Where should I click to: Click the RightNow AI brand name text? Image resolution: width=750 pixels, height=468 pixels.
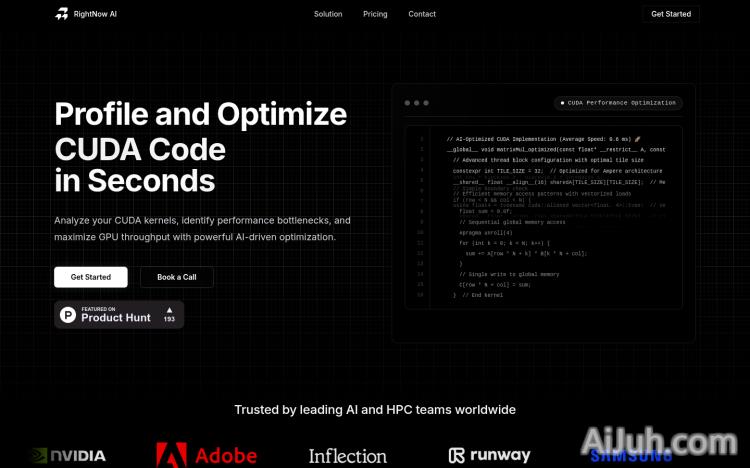95,14
